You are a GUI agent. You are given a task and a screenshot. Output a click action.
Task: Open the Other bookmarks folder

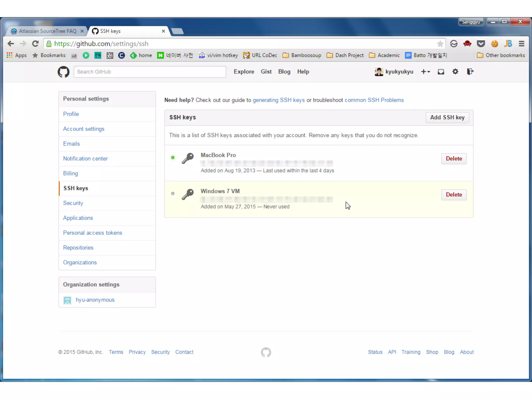pos(501,55)
